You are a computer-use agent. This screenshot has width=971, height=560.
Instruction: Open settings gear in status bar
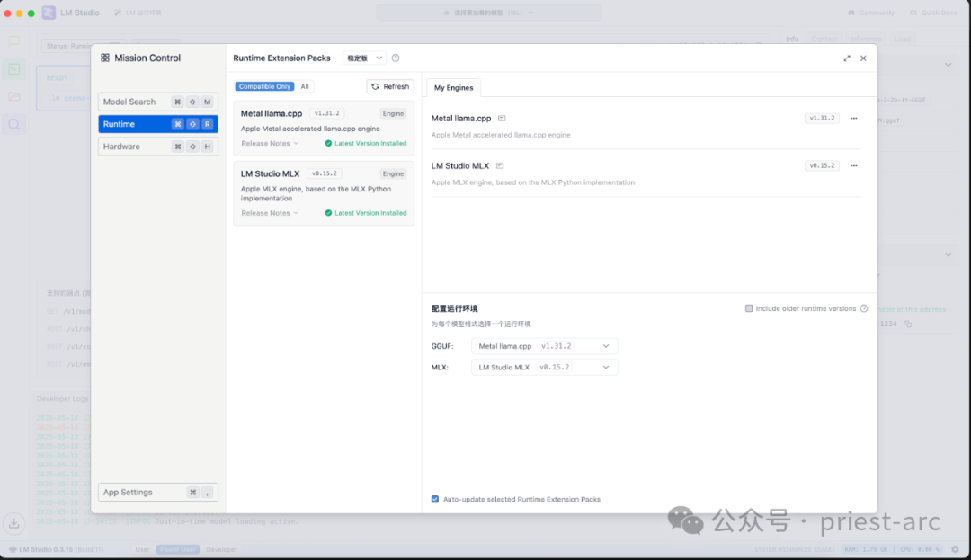(955, 549)
